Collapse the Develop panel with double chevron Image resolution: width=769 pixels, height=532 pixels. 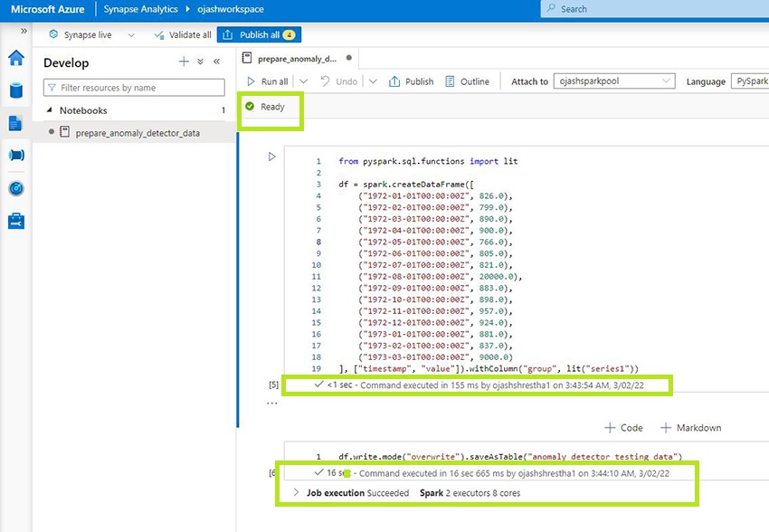(x=217, y=62)
